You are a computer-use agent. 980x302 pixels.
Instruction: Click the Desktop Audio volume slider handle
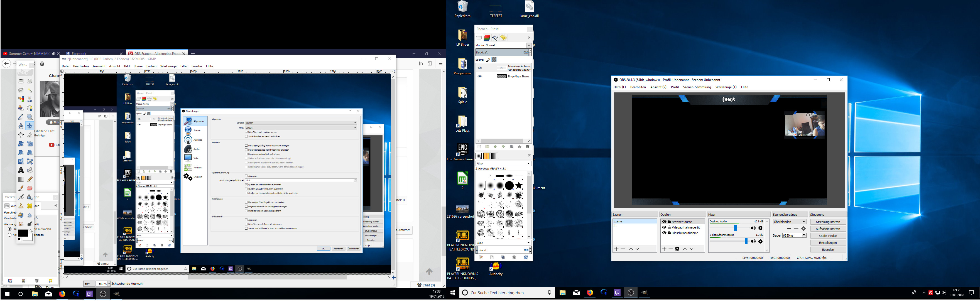(735, 228)
